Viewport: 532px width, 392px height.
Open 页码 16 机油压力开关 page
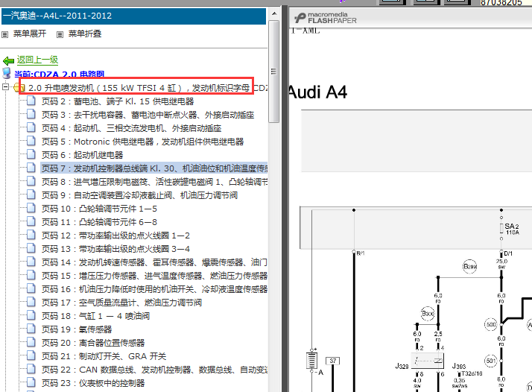(154, 289)
